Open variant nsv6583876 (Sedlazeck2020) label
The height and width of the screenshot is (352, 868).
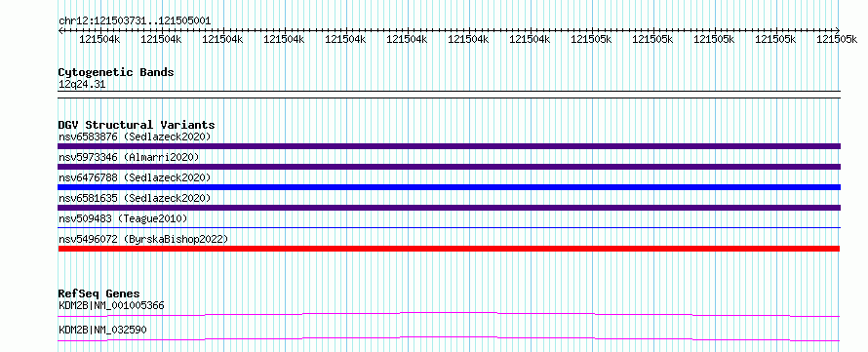click(x=135, y=137)
